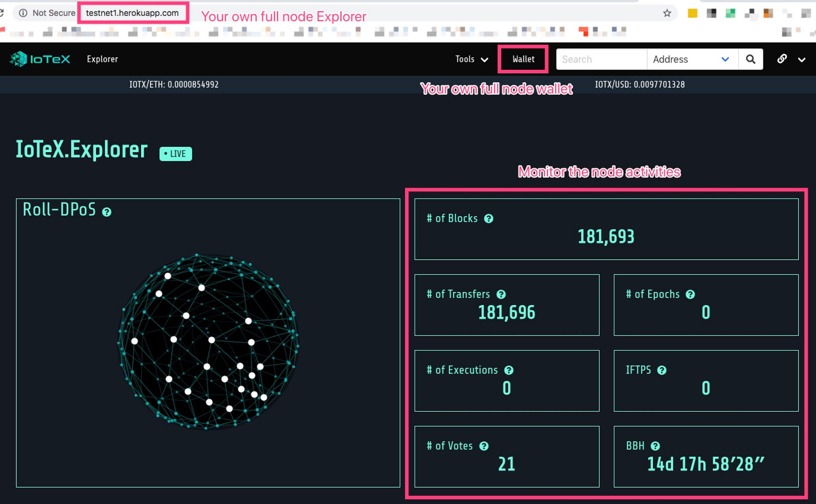Click the Roll-DPoS network globe
816x504 pixels.
208,342
